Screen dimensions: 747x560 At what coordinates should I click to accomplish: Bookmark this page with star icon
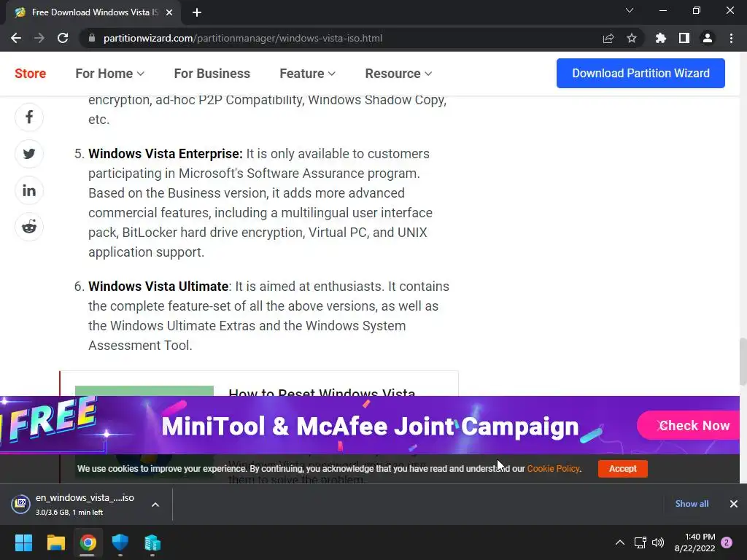[x=632, y=38]
